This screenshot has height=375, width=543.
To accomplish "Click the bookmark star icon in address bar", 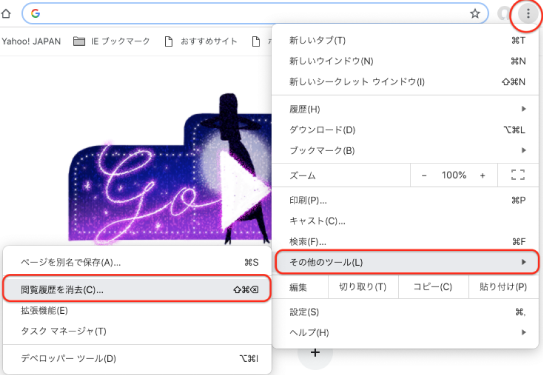I will pos(475,14).
